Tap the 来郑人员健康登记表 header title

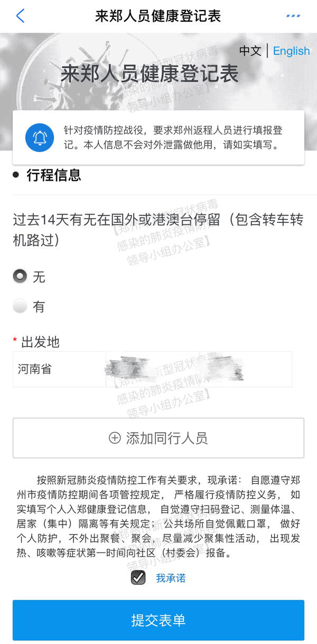coord(158,16)
